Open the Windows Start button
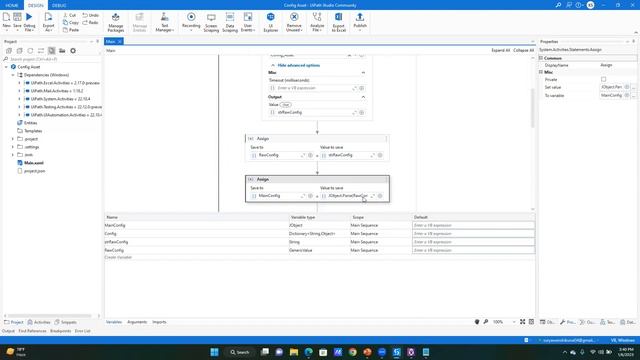640x360 pixels. point(214,352)
